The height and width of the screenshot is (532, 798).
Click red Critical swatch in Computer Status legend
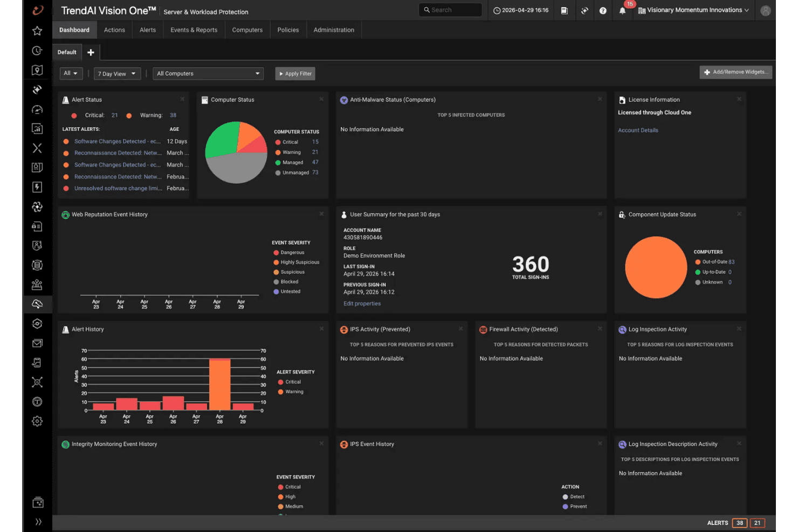click(x=278, y=142)
